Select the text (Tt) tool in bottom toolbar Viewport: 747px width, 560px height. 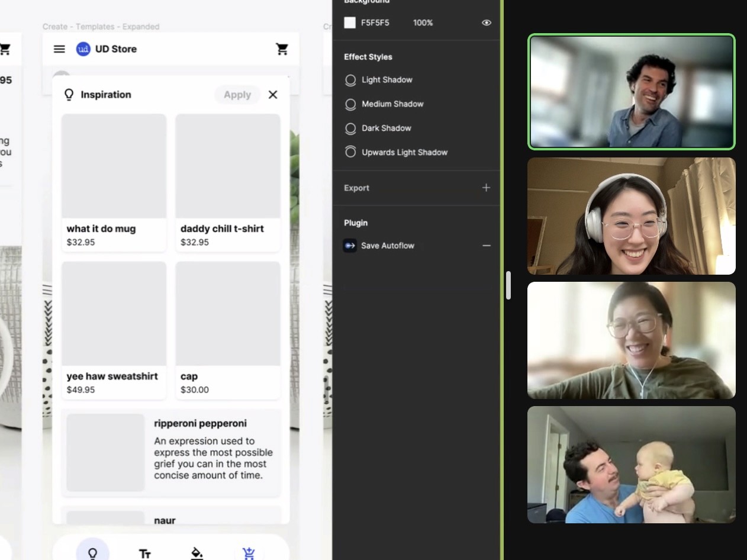tap(145, 553)
